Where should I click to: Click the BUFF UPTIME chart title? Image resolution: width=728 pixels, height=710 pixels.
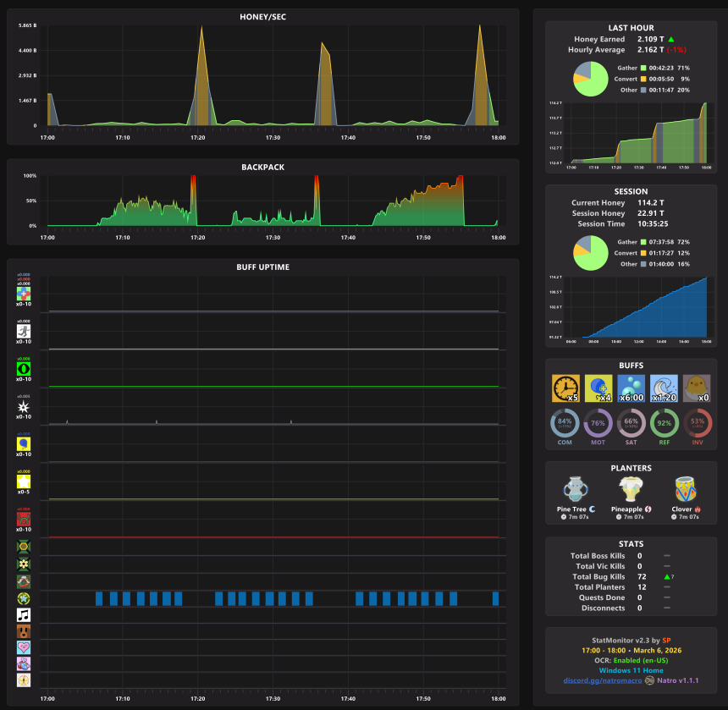(x=262, y=267)
